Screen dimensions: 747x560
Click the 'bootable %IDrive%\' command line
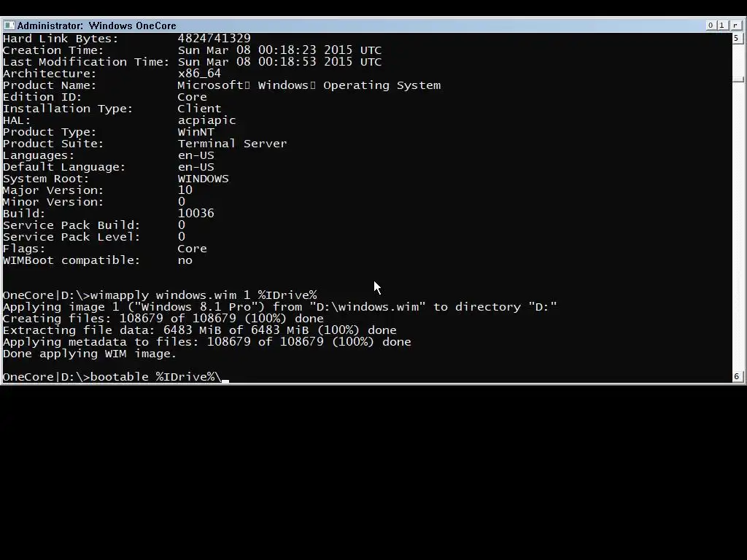(x=112, y=377)
